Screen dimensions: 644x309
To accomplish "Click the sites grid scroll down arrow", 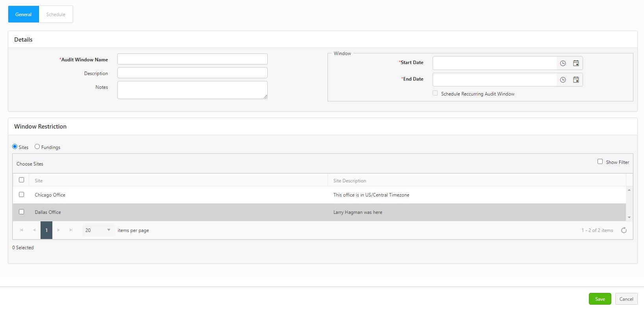I will (629, 217).
